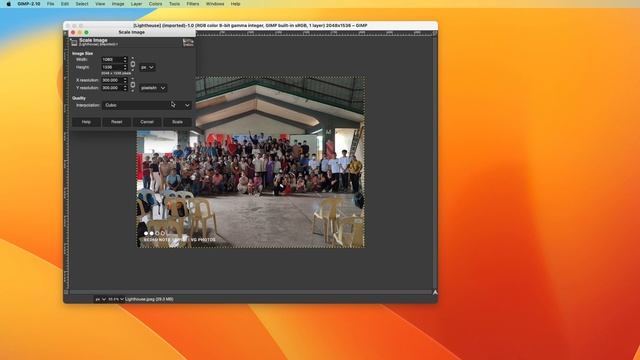Screen dimensions: 640x360
Task: Click the horizontal scrollbar under the canvas
Action: click(x=251, y=292)
